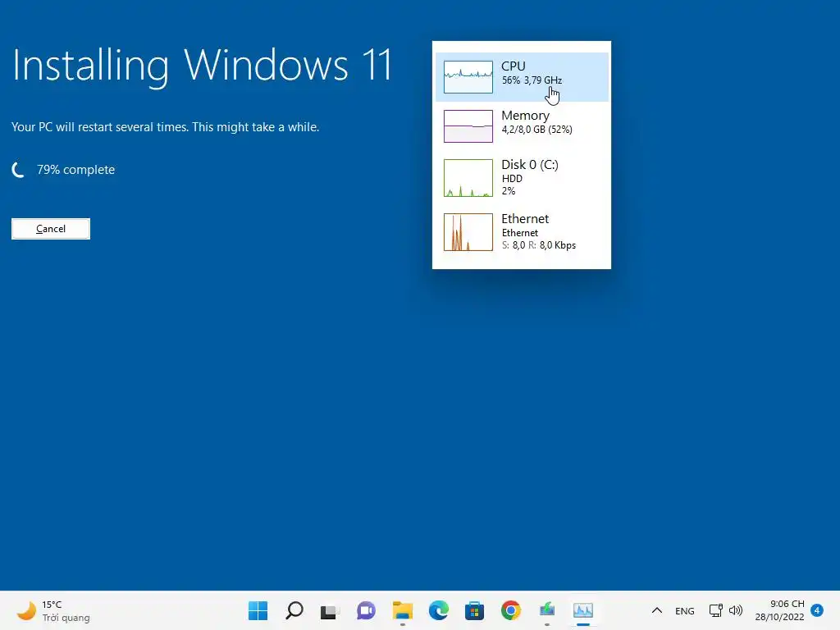Click the Disk activity graph thumbnail
840x630 pixels.
(x=468, y=178)
